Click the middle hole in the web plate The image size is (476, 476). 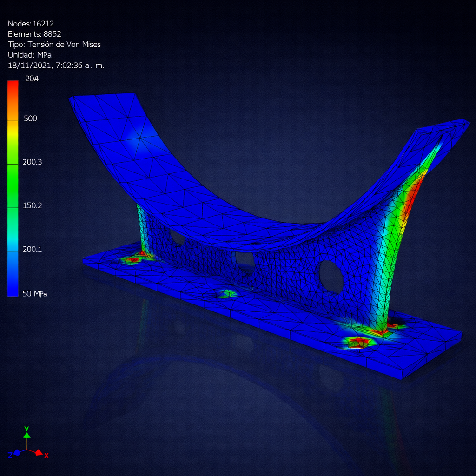[245, 262]
